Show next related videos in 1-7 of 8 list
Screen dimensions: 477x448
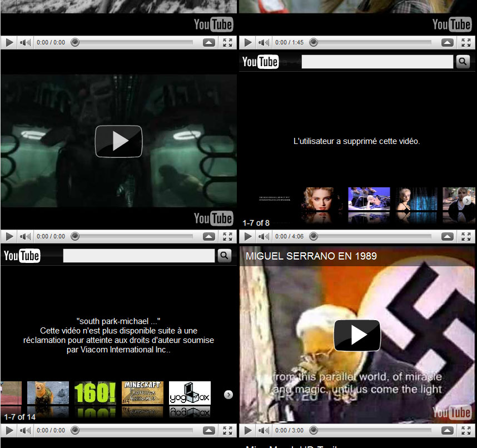pyautogui.click(x=467, y=201)
